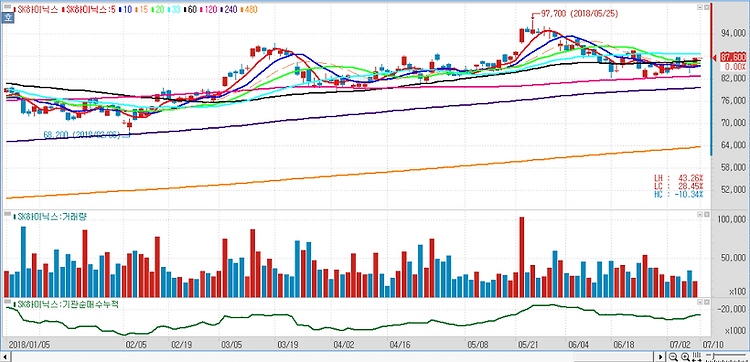Viewport: 750px width, 362px height.
Task: Select the SK하이닉스 price series legend
Action: point(37,9)
